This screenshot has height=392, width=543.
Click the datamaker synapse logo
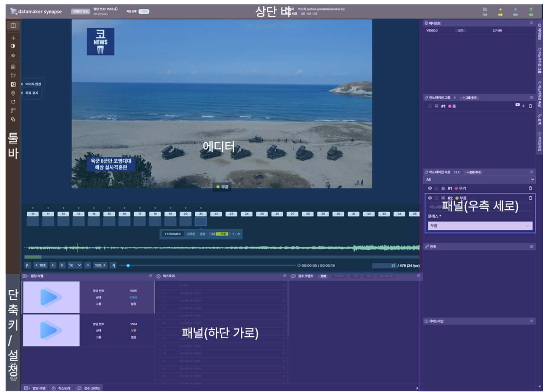point(36,11)
